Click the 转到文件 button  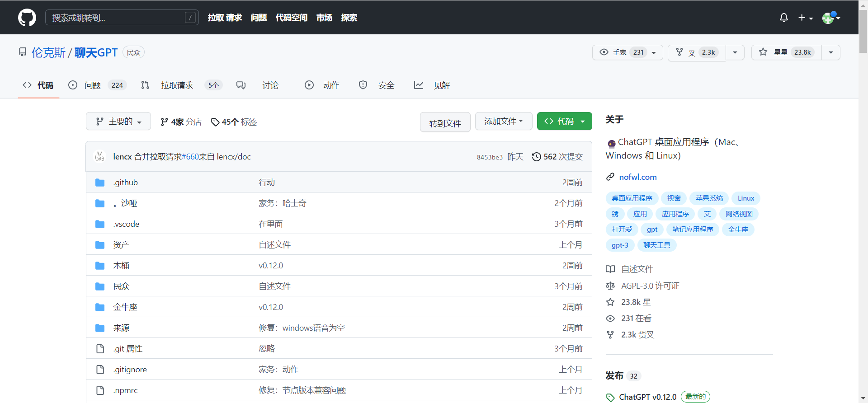(x=445, y=122)
